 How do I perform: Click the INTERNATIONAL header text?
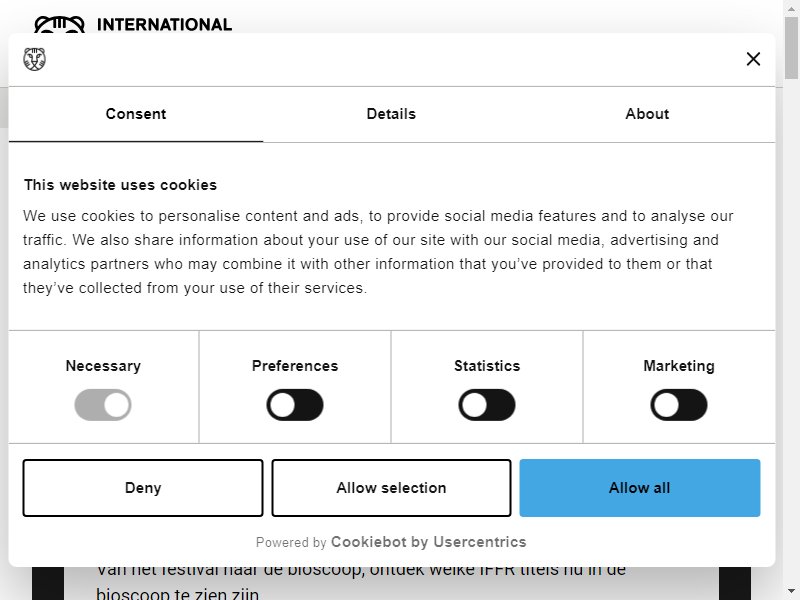point(164,24)
